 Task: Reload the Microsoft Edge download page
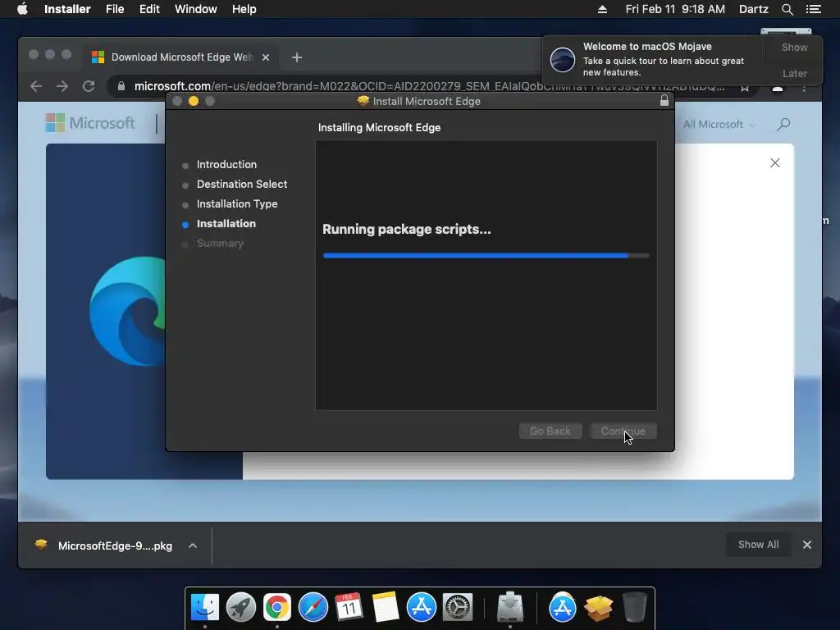(x=89, y=86)
